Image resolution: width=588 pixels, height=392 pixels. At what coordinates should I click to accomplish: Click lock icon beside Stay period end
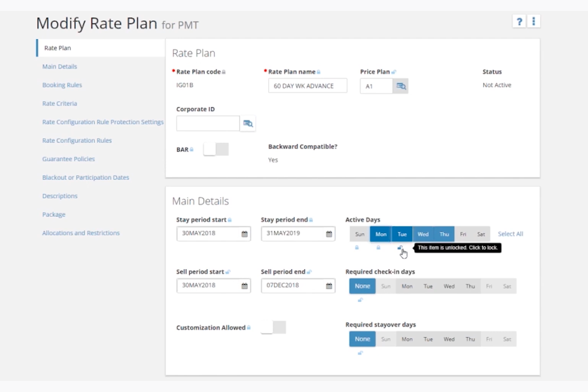click(311, 220)
